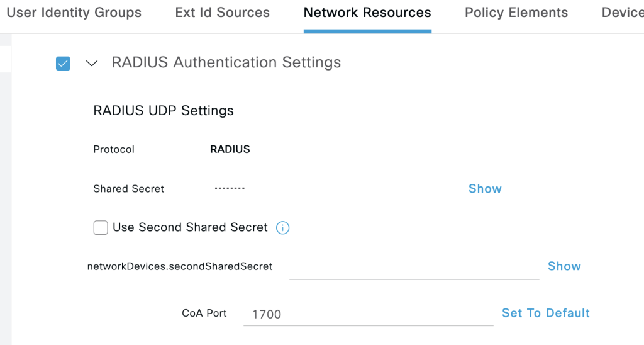Viewport: 644px width, 345px height.
Task: Open the info icon beside Use Second Shared Secret
Action: click(283, 228)
